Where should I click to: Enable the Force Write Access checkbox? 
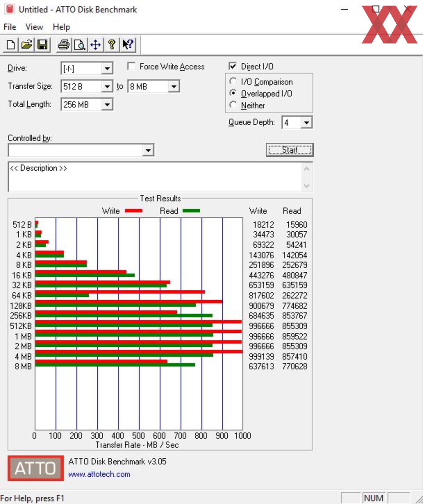[x=132, y=66]
